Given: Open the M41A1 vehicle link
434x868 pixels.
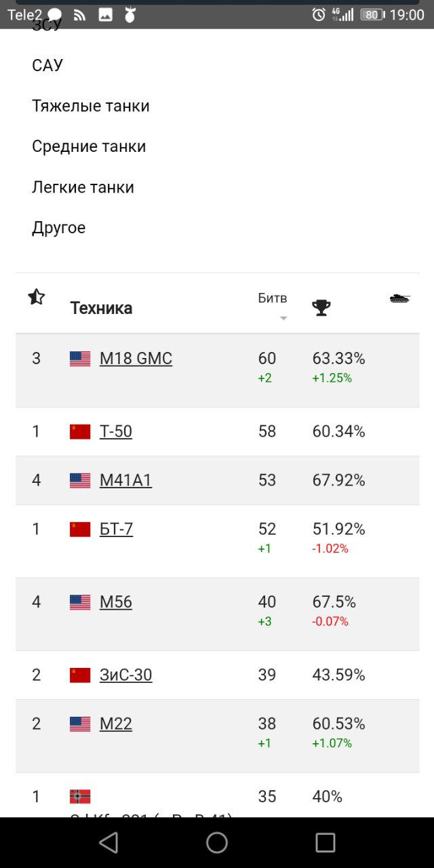Looking at the screenshot, I should pyautogui.click(x=125, y=481).
